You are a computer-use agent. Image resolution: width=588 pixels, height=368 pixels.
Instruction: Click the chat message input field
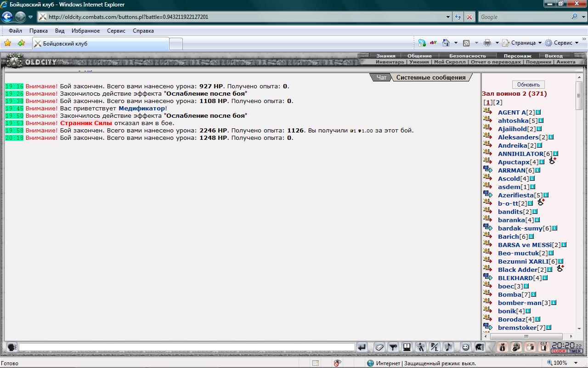coord(187,347)
